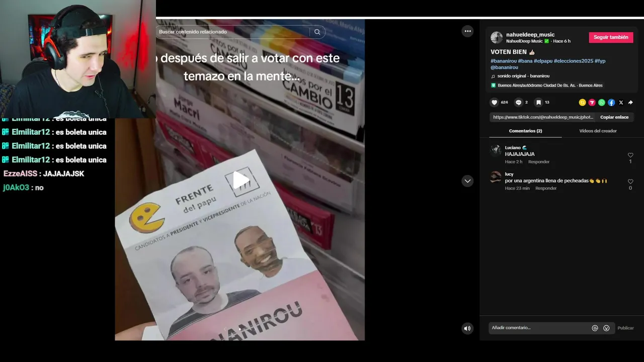Click the 'VOTEN BIEN' caption text
Image resolution: width=644 pixels, height=362 pixels.
point(509,52)
